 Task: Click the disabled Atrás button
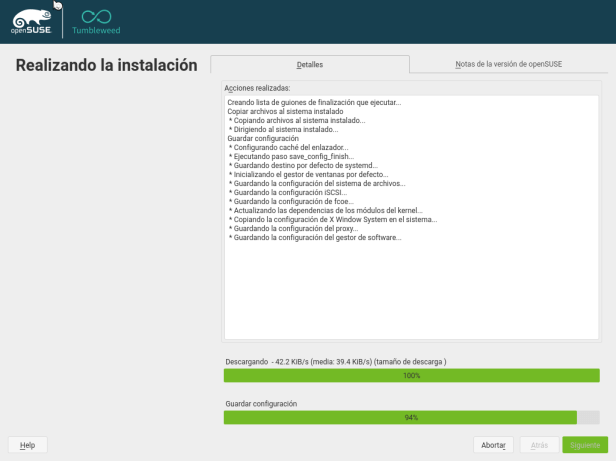(539, 445)
